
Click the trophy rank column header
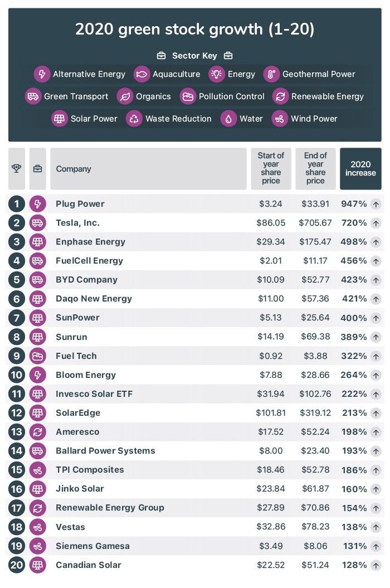point(16,169)
